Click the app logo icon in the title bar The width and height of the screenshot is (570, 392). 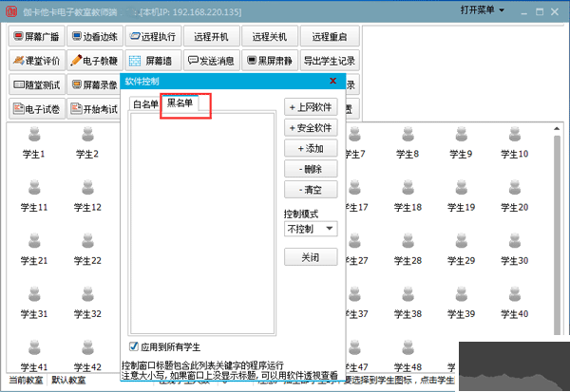point(11,11)
